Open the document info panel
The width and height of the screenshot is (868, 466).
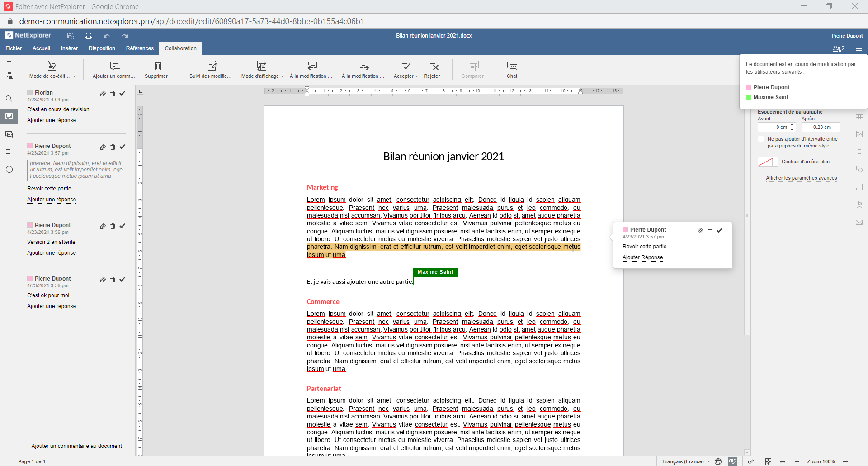9,169
